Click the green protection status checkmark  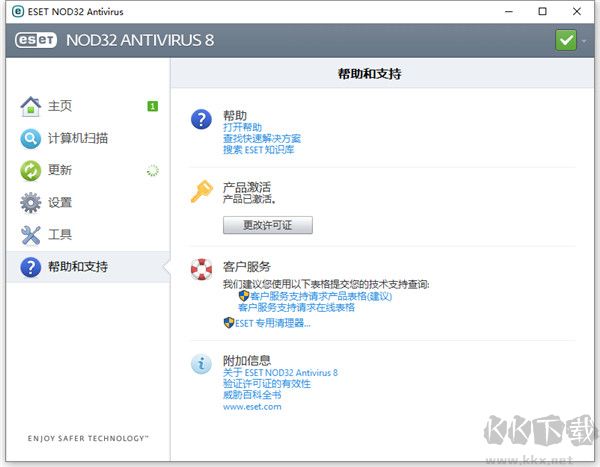(566, 40)
